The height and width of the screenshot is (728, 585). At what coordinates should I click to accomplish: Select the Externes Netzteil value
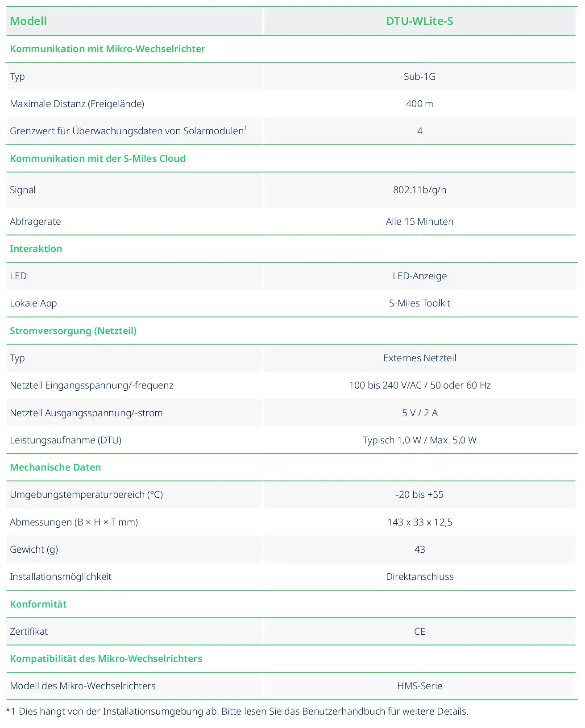point(419,358)
